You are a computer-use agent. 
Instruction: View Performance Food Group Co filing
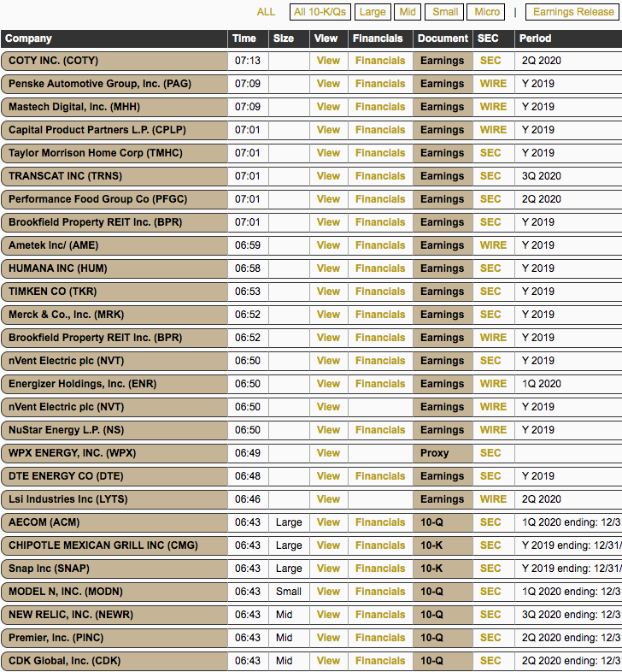point(328,199)
